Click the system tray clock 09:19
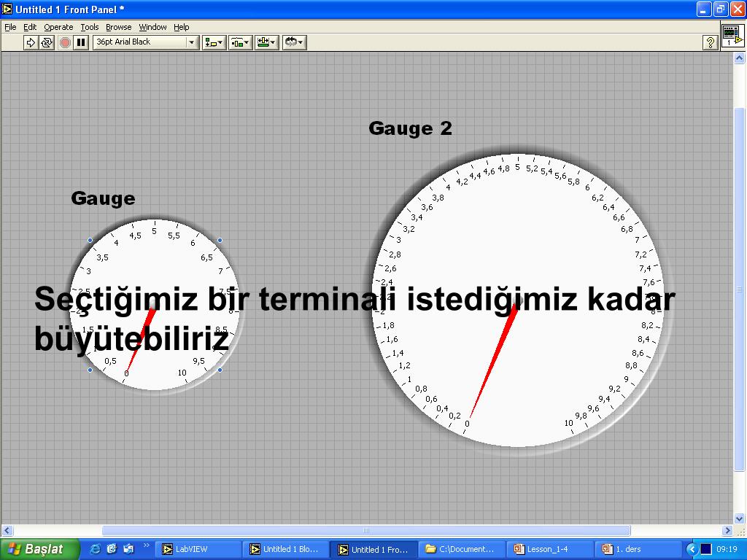The height and width of the screenshot is (560, 747). (x=727, y=550)
